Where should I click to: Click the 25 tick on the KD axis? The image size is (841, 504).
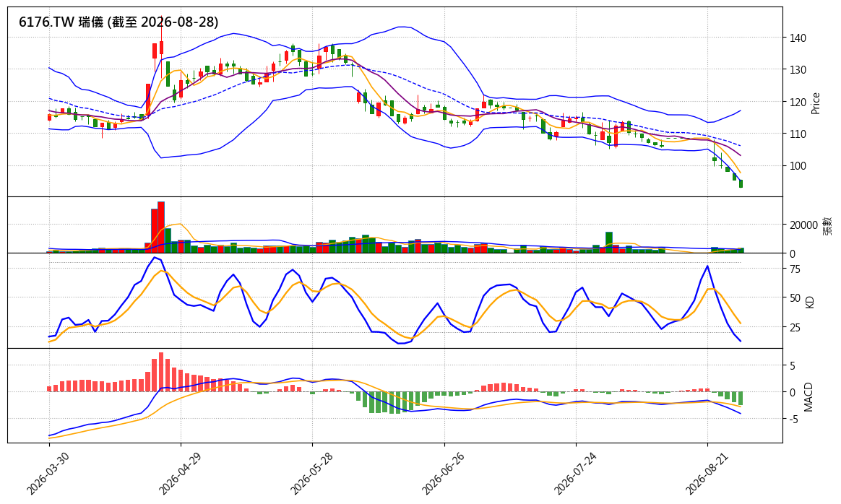[794, 327]
